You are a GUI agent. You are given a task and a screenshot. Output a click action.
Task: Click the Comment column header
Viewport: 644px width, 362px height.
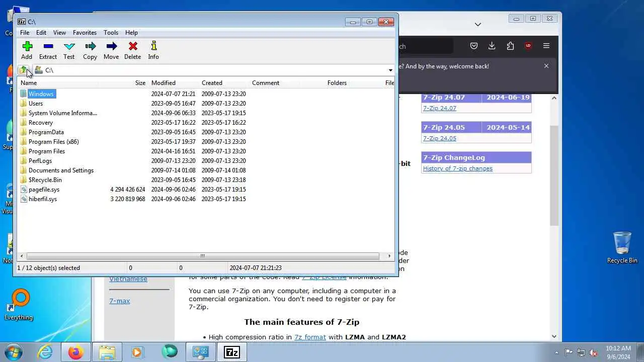click(x=275, y=83)
